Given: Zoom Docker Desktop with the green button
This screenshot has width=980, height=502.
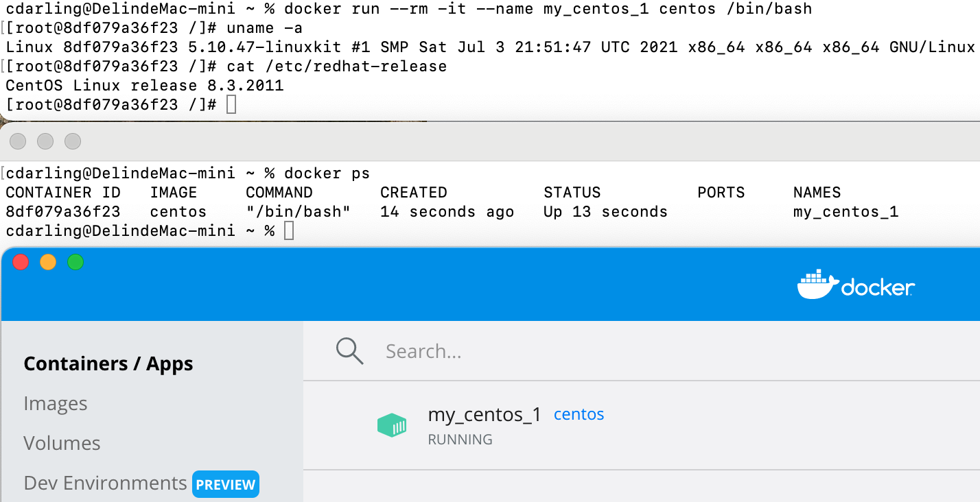Looking at the screenshot, I should [x=75, y=262].
